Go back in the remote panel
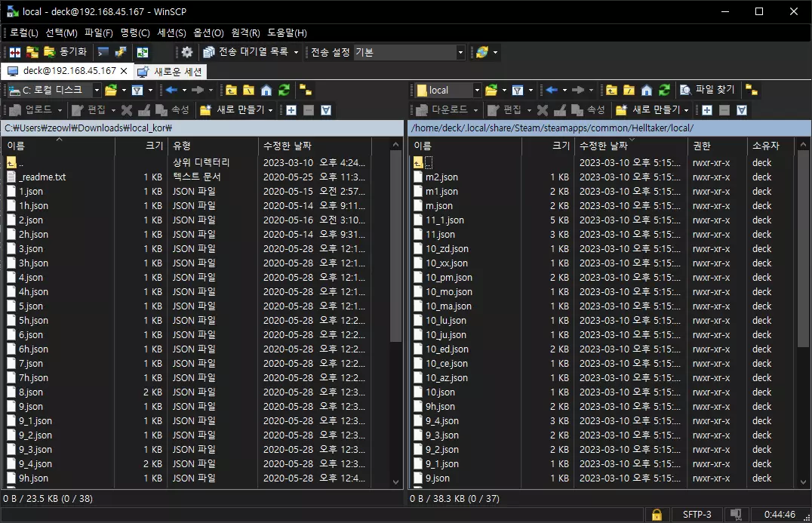Screen dimensions: 812x523 552,91
